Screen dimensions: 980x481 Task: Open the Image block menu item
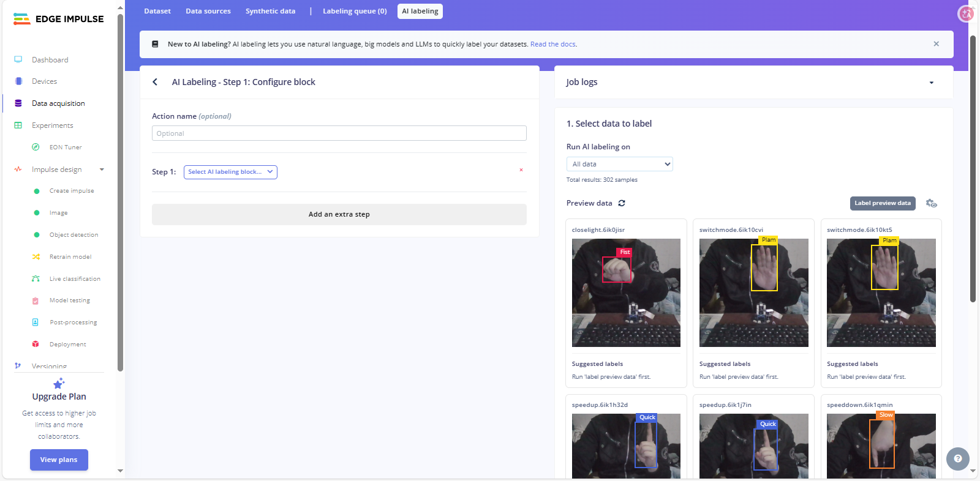pyautogui.click(x=58, y=213)
